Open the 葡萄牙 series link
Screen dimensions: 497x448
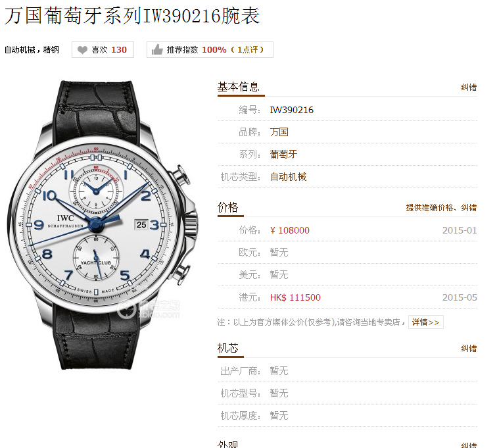(283, 154)
